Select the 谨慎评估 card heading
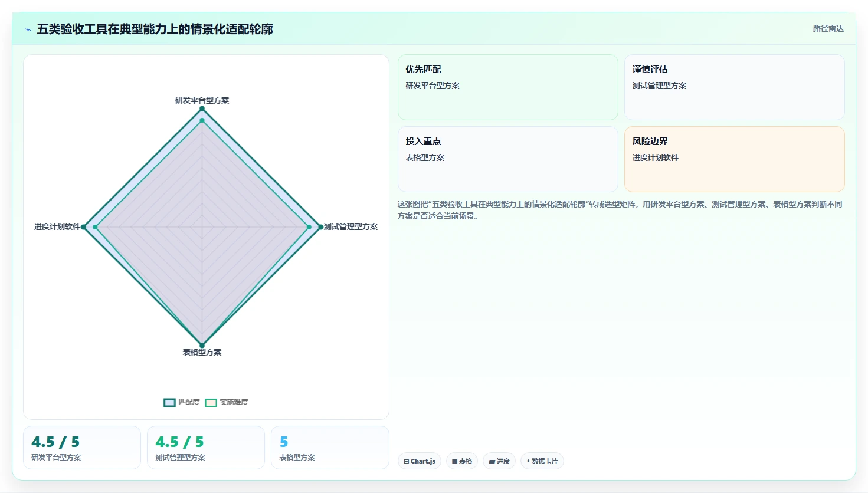Image resolution: width=868 pixels, height=493 pixels. coord(650,70)
